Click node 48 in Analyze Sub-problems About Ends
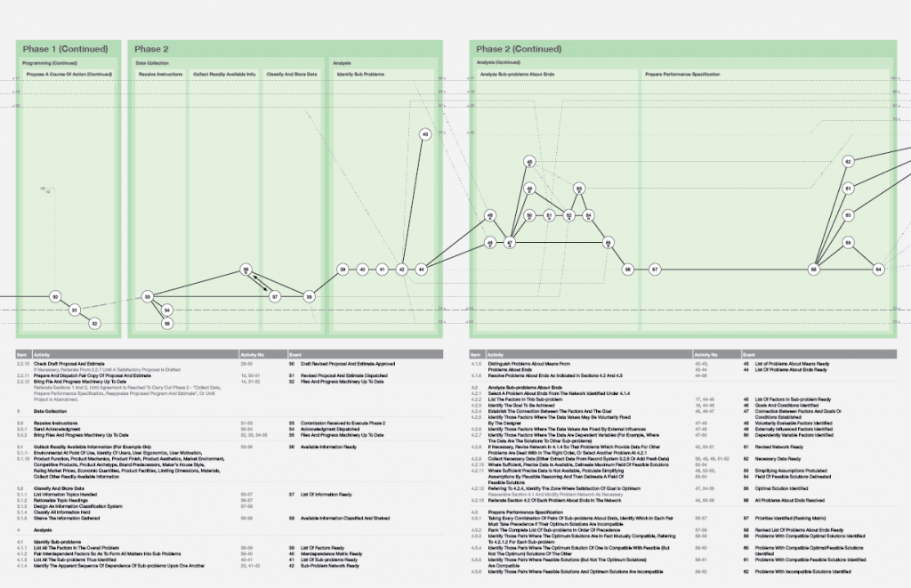This screenshot has height=588, width=911. click(x=529, y=162)
